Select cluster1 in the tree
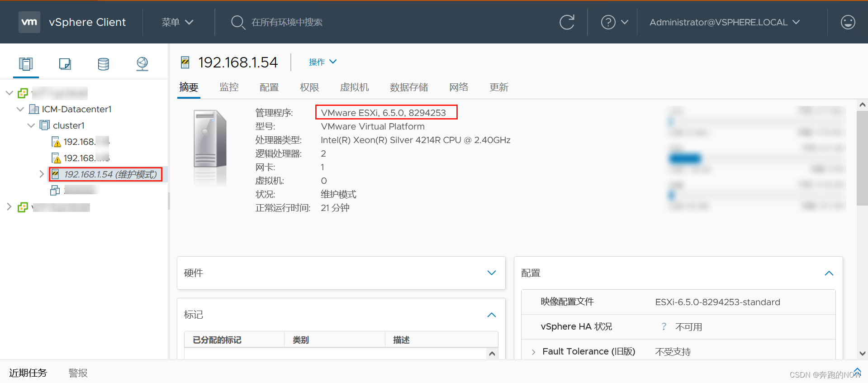Image resolution: width=868 pixels, height=383 pixels. 69,125
